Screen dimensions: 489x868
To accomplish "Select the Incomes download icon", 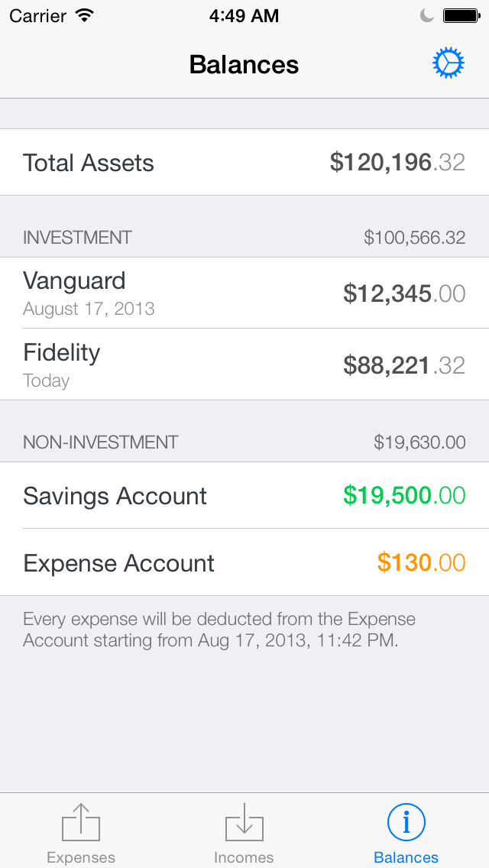I will (x=244, y=821).
